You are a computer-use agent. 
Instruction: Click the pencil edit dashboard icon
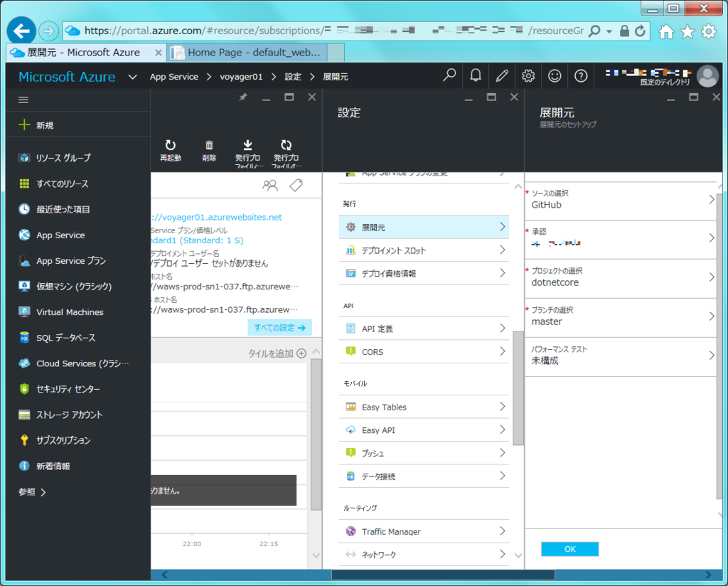coord(502,75)
